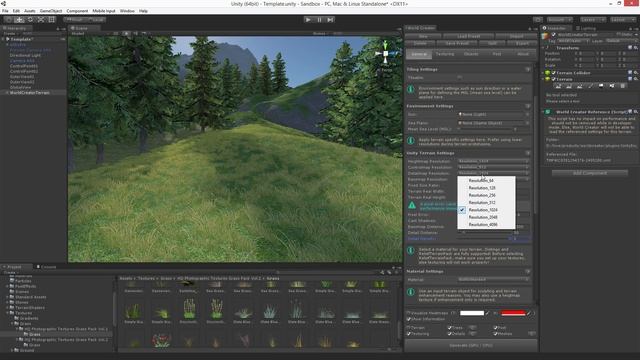The width and height of the screenshot is (640, 360).
Task: Toggle the WorldCreatorTerrain active checkbox
Action: click(554, 35)
